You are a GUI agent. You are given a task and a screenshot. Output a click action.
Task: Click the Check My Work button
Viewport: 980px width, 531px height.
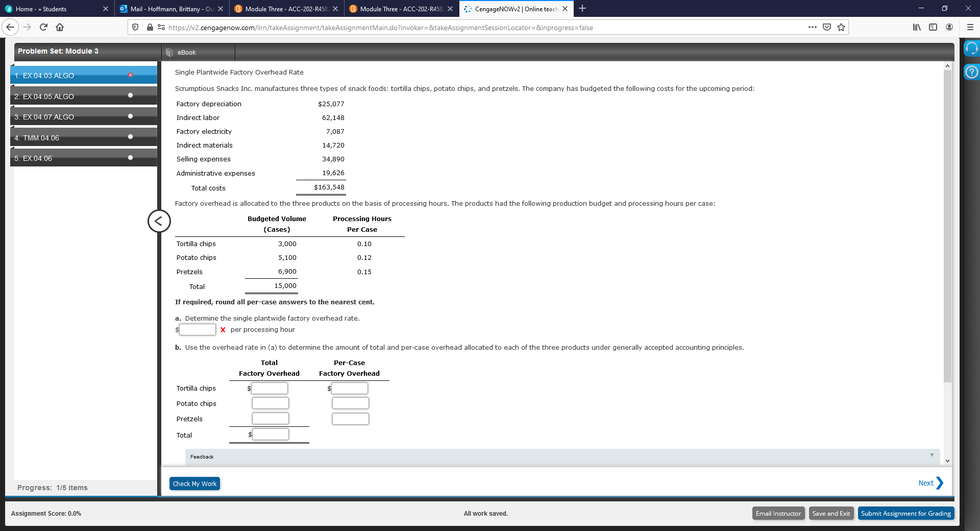point(194,484)
